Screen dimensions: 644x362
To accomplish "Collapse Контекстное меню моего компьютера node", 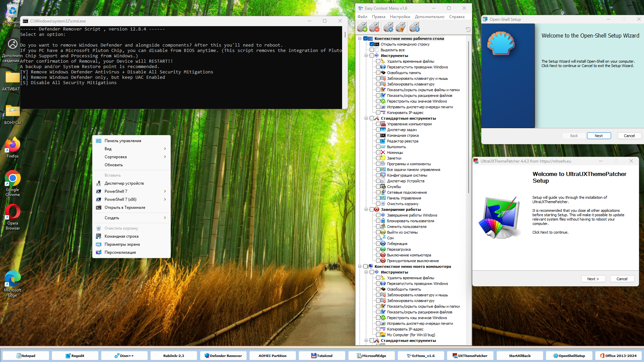I will (360, 266).
